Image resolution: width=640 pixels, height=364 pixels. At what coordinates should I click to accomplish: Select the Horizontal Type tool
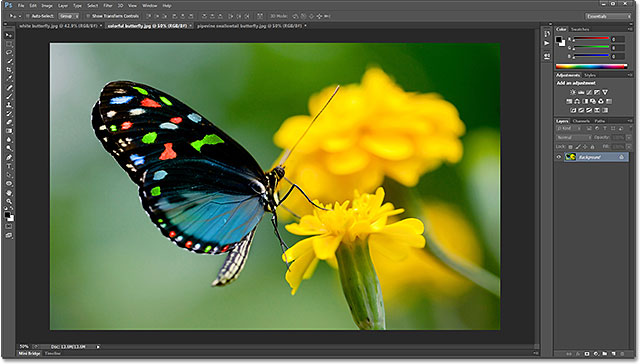pos(9,166)
